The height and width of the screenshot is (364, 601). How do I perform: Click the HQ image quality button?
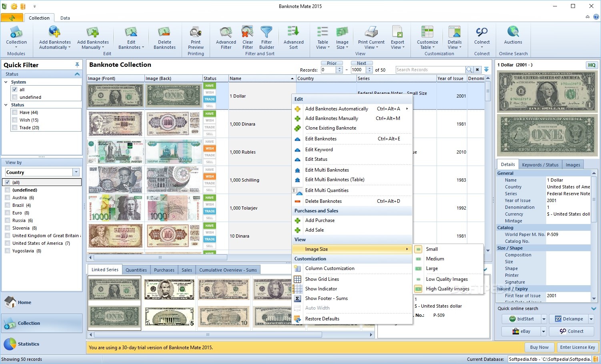[591, 65]
